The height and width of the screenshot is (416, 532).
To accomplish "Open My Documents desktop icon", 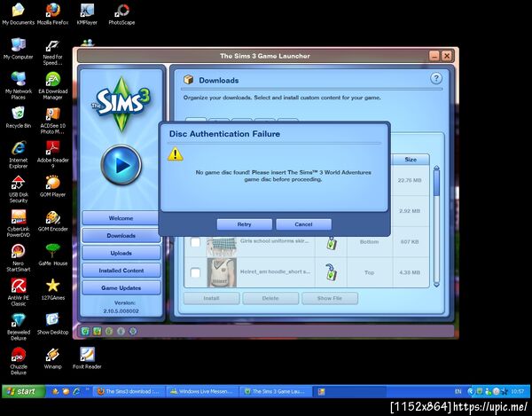I will click(19, 13).
